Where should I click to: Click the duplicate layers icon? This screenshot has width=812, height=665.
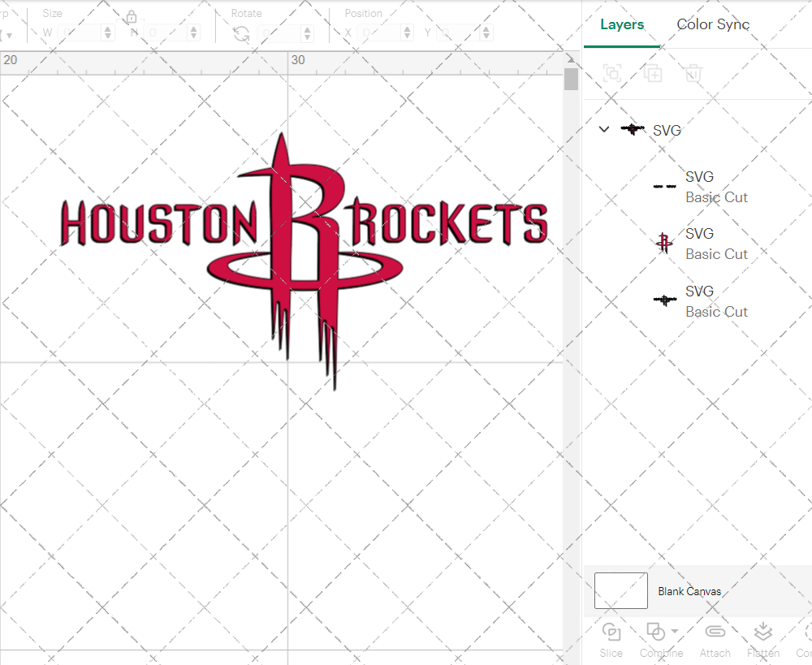point(654,73)
